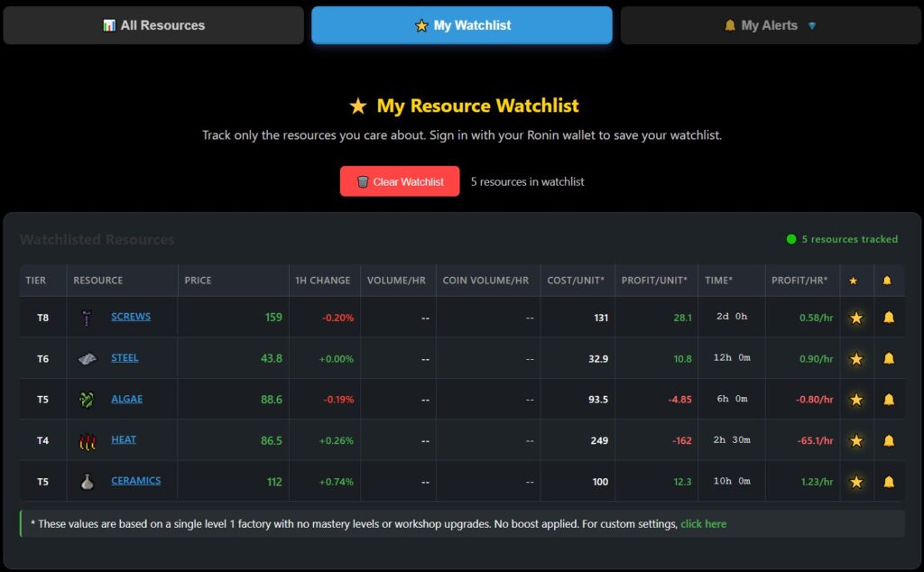This screenshot has width=924, height=572.
Task: Open the My Alerts tab
Action: click(770, 25)
